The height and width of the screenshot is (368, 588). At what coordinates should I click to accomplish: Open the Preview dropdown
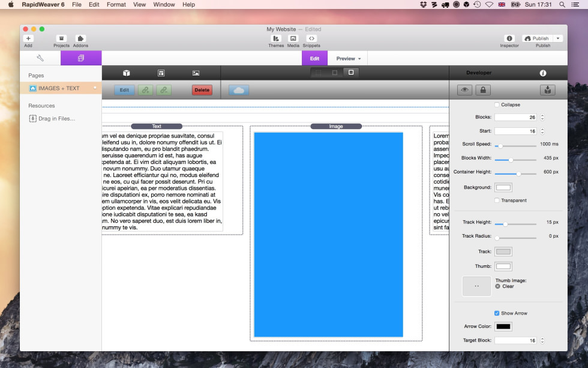(349, 58)
